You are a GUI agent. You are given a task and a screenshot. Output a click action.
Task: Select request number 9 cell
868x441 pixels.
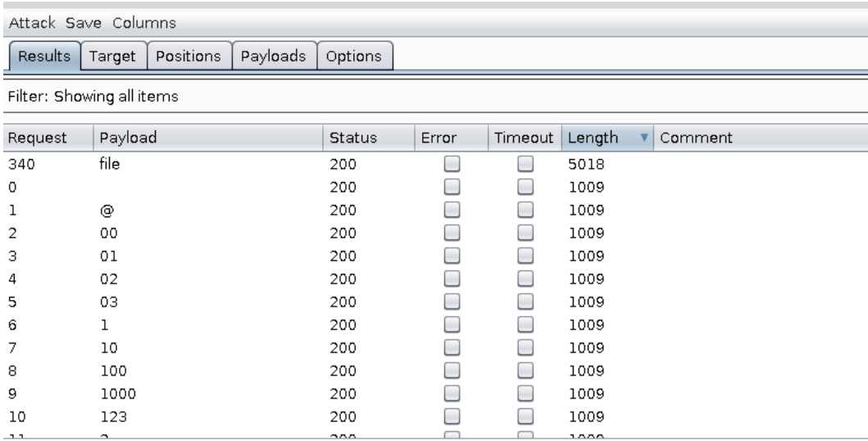48,393
